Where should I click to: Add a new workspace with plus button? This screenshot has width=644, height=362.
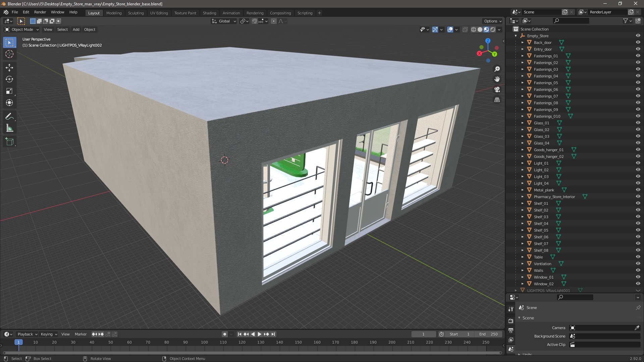coord(319,13)
